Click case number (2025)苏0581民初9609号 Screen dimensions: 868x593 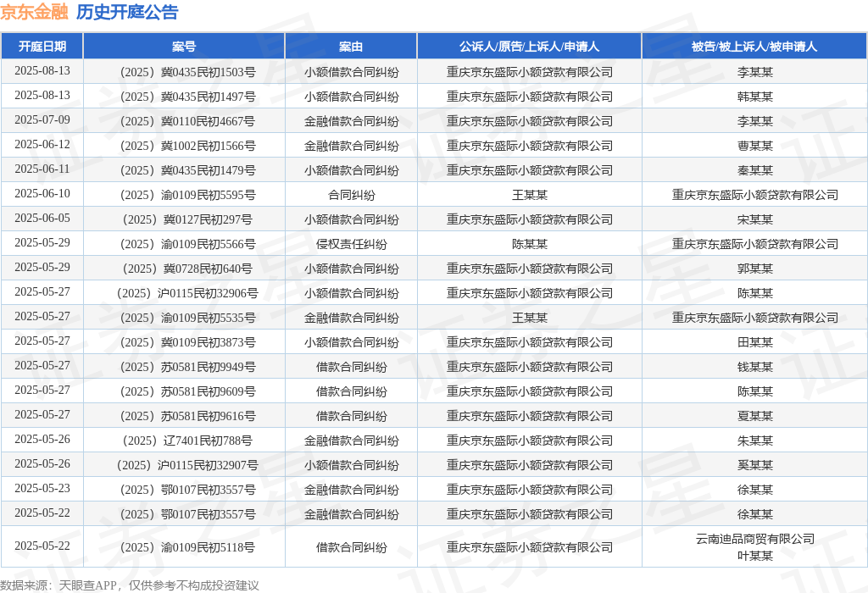(x=187, y=391)
